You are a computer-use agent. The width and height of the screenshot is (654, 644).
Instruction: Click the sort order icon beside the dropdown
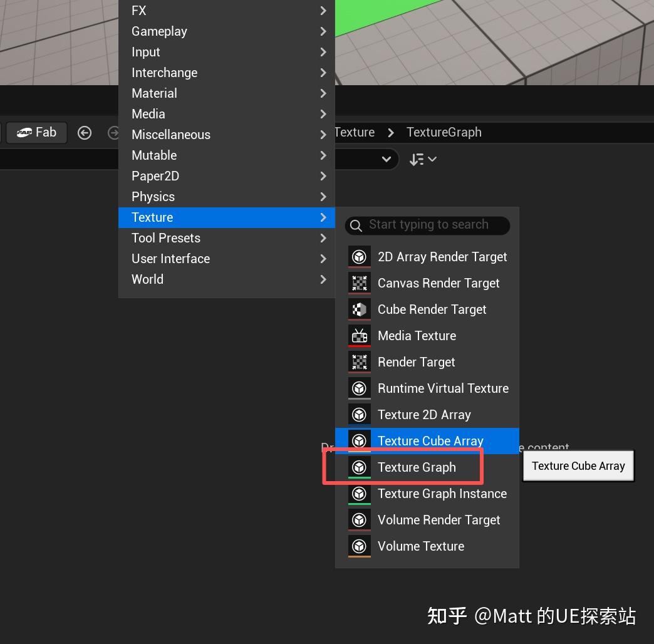coord(423,159)
